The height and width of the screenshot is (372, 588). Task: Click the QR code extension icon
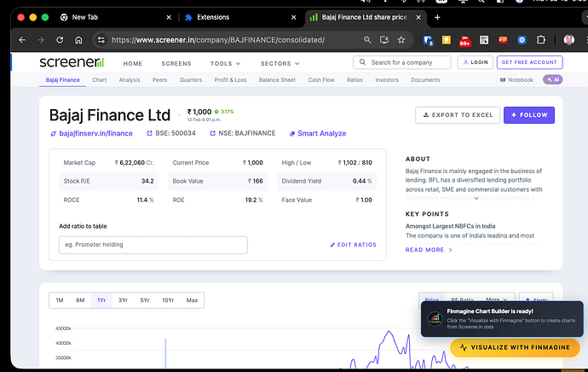click(484, 40)
